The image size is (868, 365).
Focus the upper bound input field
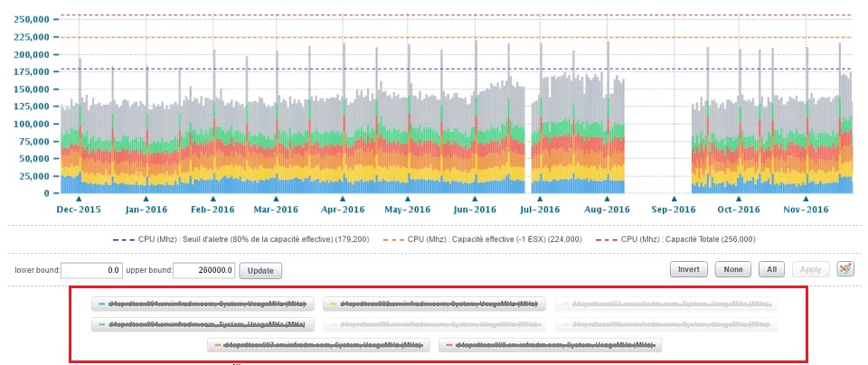pyautogui.click(x=205, y=270)
